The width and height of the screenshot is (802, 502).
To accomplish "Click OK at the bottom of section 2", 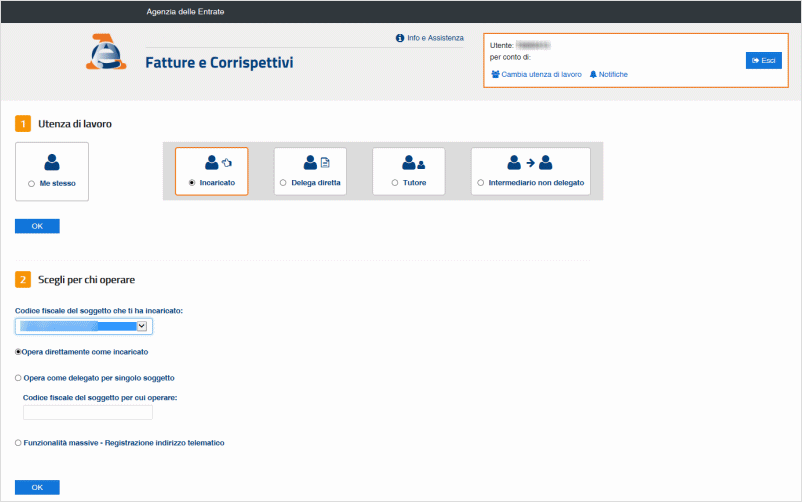I will coord(37,487).
